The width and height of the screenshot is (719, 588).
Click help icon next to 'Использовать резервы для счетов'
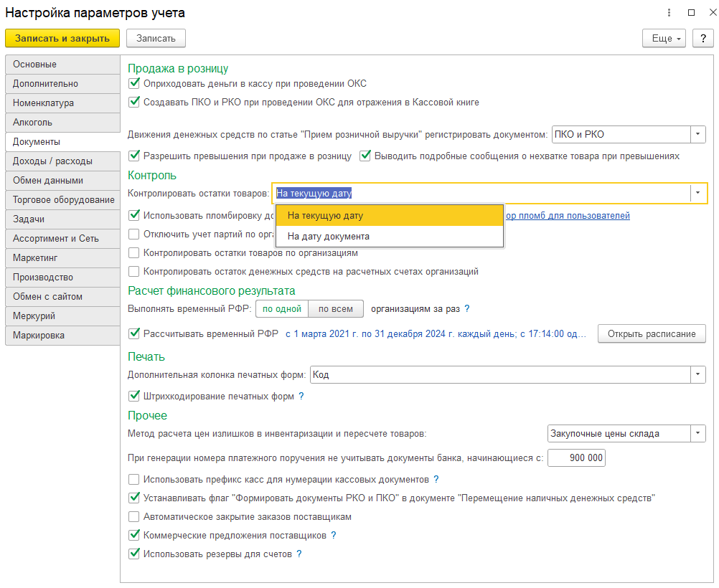tap(299, 554)
